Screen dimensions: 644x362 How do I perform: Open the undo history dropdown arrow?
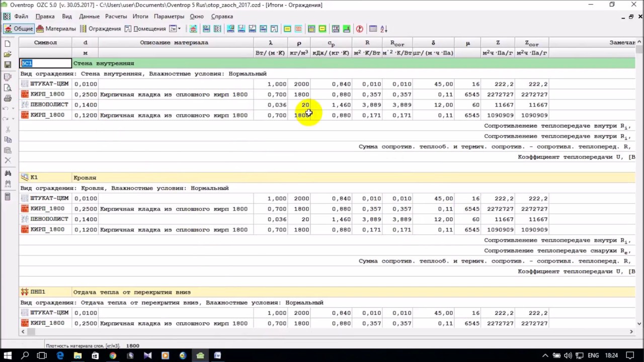(x=13, y=109)
